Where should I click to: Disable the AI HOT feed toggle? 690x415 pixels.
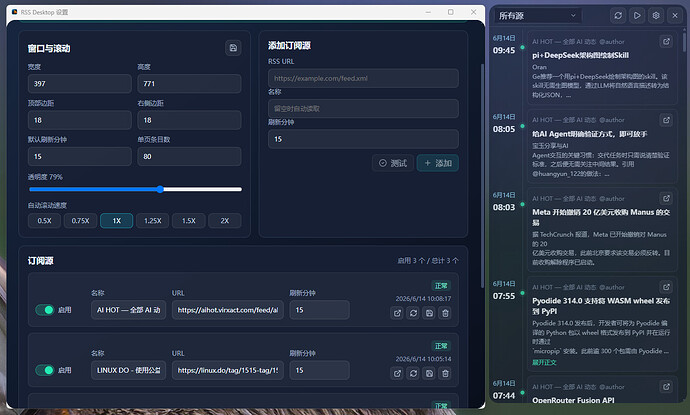coord(44,310)
